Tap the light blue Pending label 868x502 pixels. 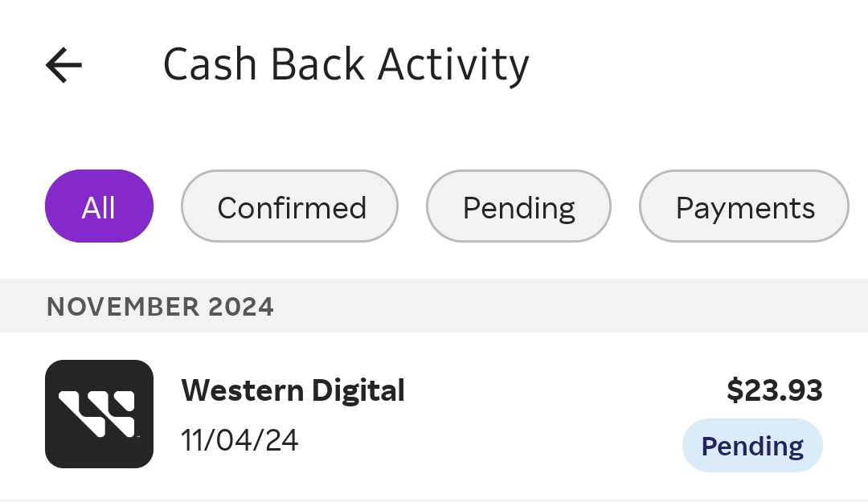pyautogui.click(x=752, y=445)
